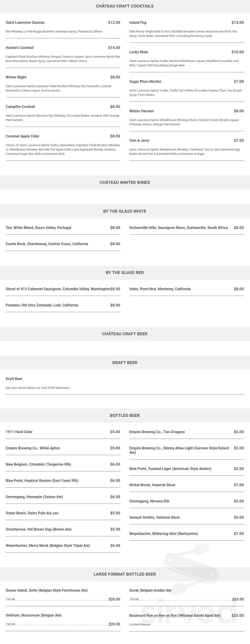Click the Large Format Bottled Beer heading
The width and height of the screenshot is (250, 644).
pyautogui.click(x=125, y=574)
